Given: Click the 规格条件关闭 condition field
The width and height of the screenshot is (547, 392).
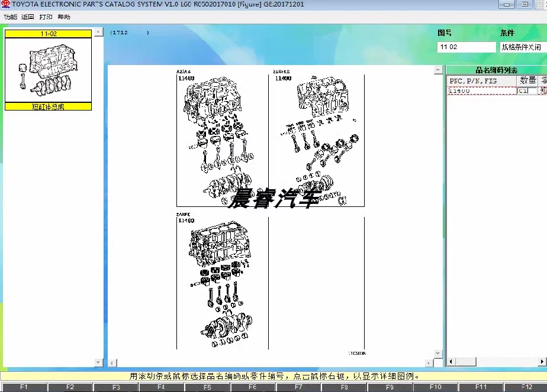Looking at the screenshot, I should point(523,47).
